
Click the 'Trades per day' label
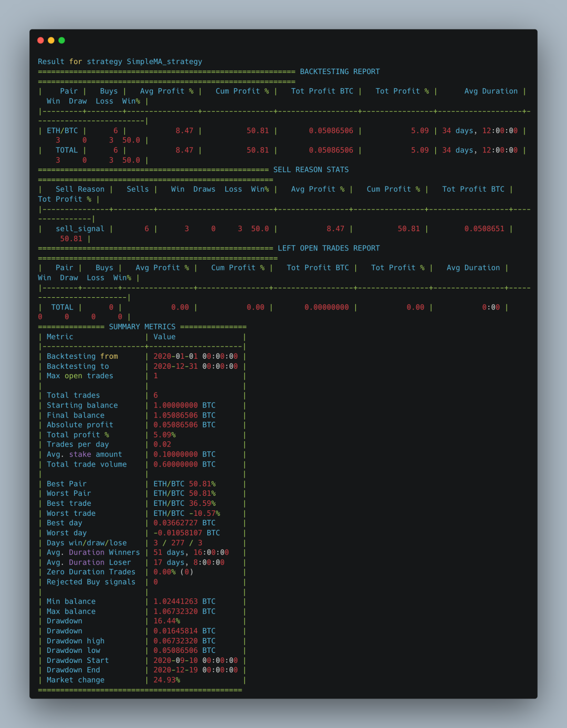pyautogui.click(x=78, y=444)
